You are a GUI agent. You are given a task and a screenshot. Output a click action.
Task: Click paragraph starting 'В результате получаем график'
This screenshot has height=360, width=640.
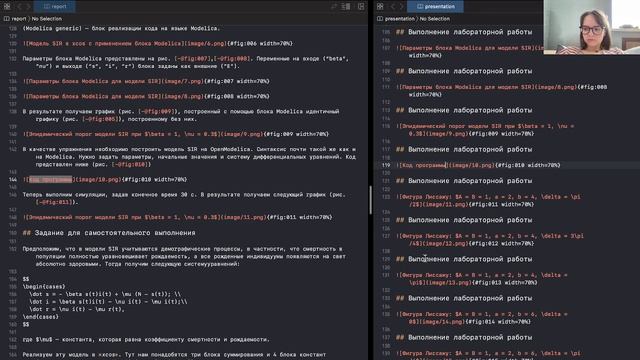pyautogui.click(x=181, y=115)
